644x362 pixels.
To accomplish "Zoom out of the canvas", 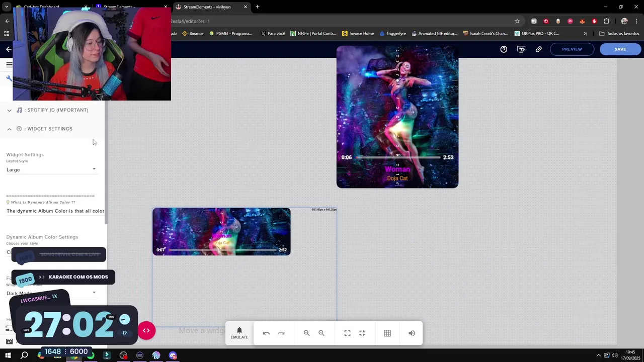I will [321, 333].
